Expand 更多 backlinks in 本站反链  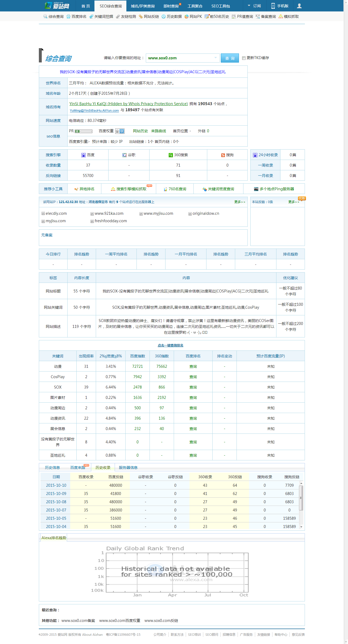[294, 202]
